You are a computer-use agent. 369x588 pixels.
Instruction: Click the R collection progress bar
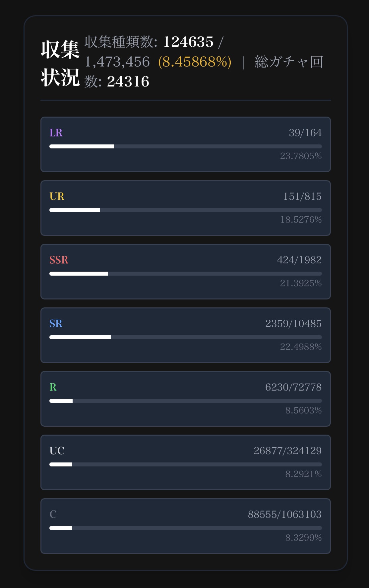pyautogui.click(x=185, y=401)
